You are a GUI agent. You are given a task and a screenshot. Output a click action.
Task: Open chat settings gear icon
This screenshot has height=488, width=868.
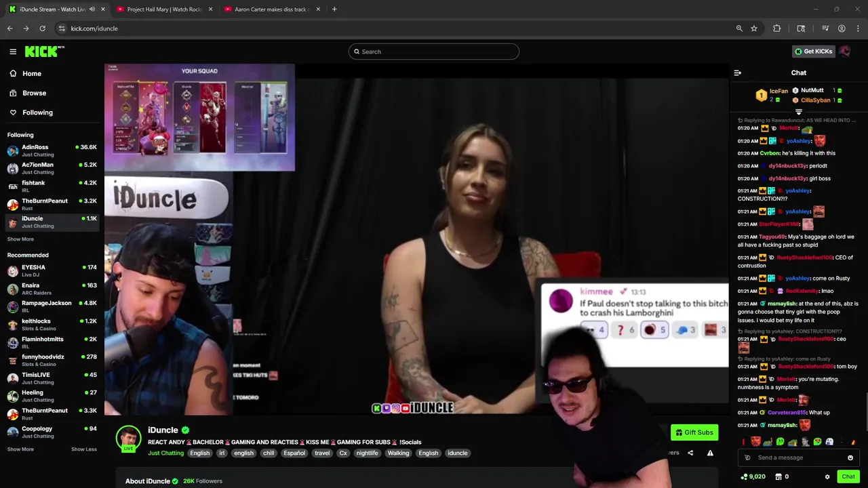tap(827, 476)
